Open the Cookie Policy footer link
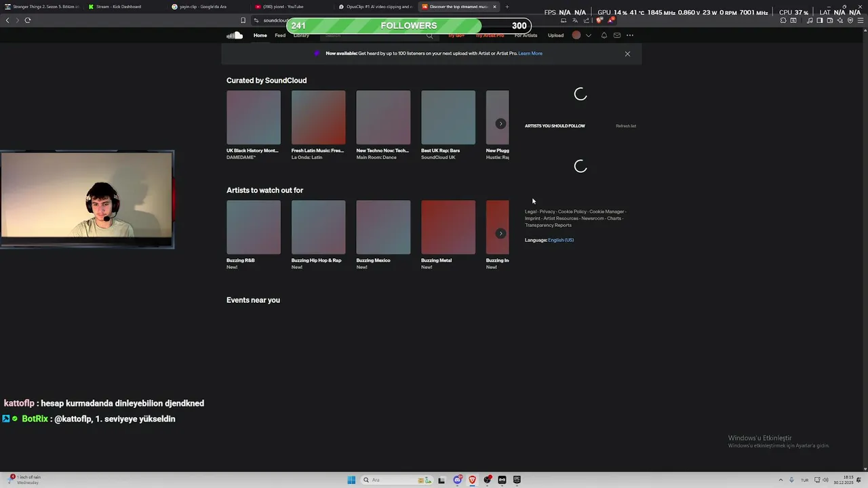This screenshot has height=488, width=868. tap(572, 211)
